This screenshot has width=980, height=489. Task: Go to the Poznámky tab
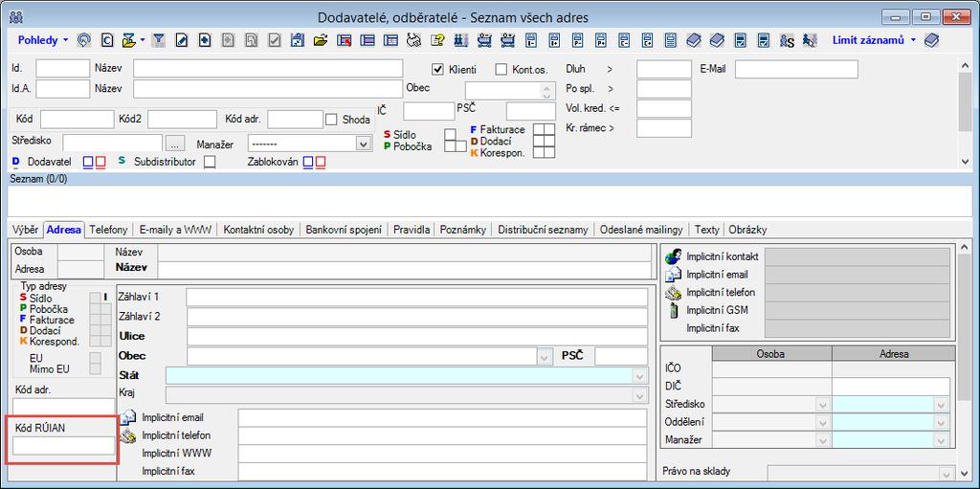coord(462,230)
